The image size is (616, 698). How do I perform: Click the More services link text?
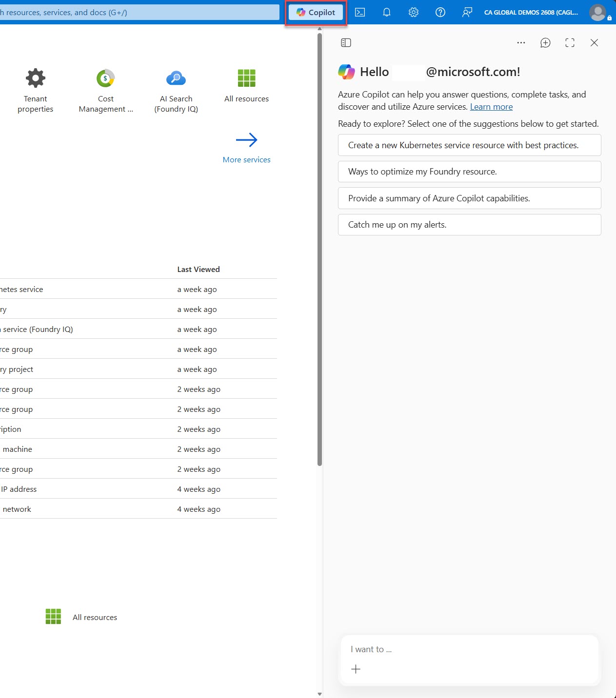point(247,160)
